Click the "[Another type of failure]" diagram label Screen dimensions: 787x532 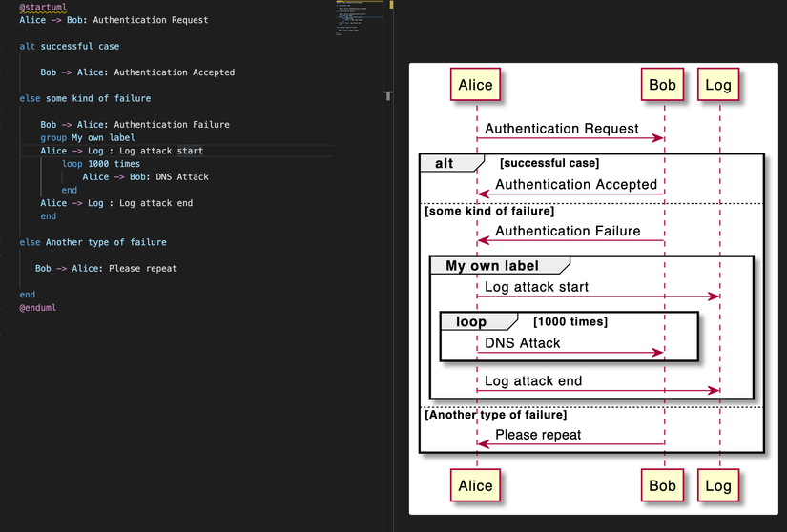[496, 415]
